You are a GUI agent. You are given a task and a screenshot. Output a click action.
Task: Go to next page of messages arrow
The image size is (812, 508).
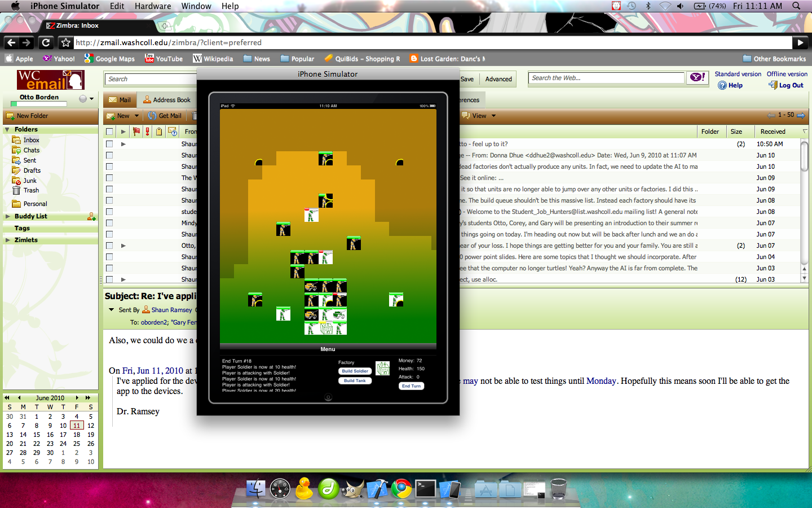tap(801, 115)
